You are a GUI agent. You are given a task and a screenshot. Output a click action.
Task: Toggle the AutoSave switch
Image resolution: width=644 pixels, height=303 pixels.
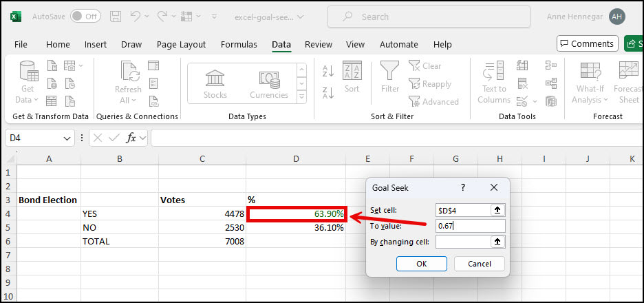coord(84,17)
